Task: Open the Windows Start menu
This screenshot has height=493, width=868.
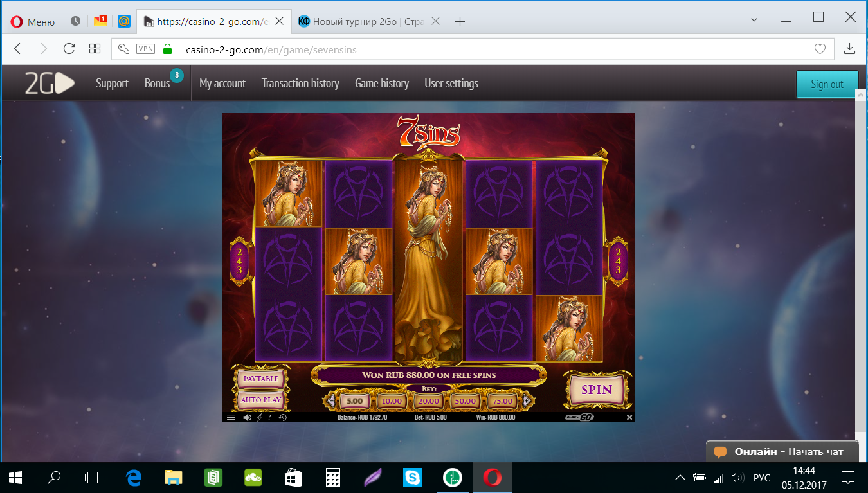Action: pos(15,478)
